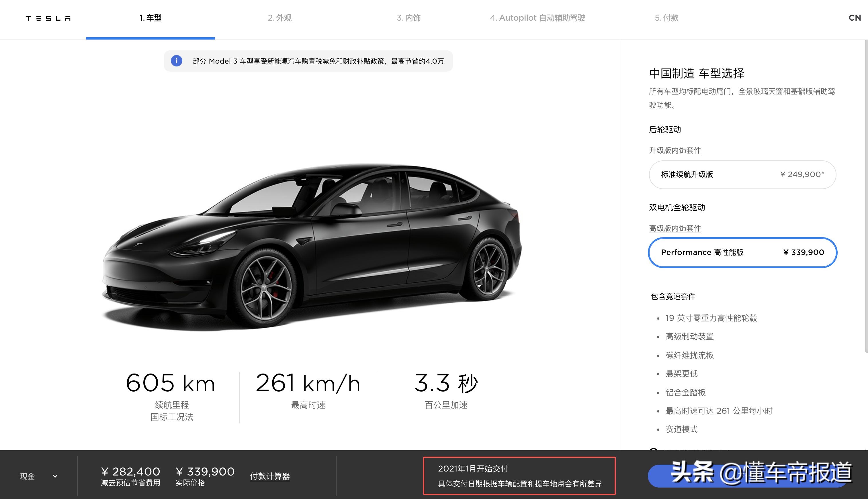Open the 付款计算器 link
Image resolution: width=868 pixels, height=499 pixels.
pyautogui.click(x=270, y=476)
